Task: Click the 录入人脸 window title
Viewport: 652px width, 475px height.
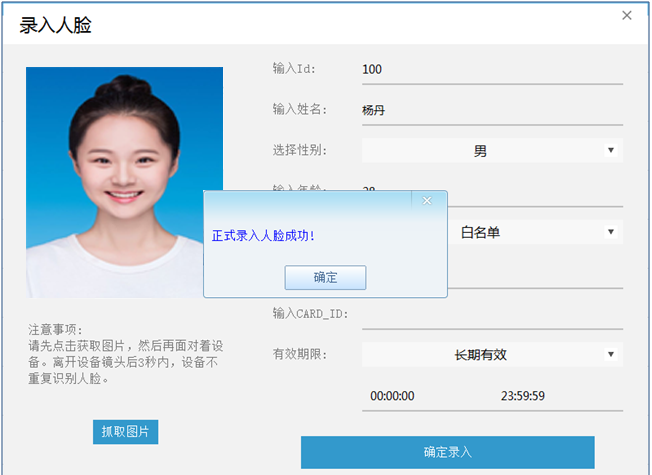Action: pyautogui.click(x=55, y=26)
